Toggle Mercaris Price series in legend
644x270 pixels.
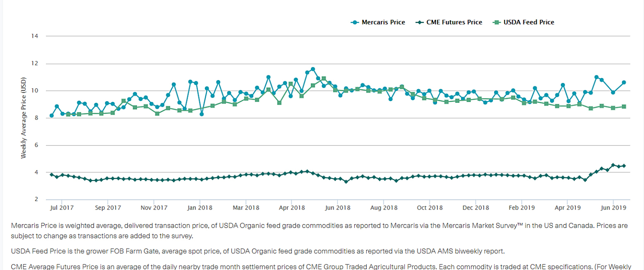pyautogui.click(x=383, y=22)
